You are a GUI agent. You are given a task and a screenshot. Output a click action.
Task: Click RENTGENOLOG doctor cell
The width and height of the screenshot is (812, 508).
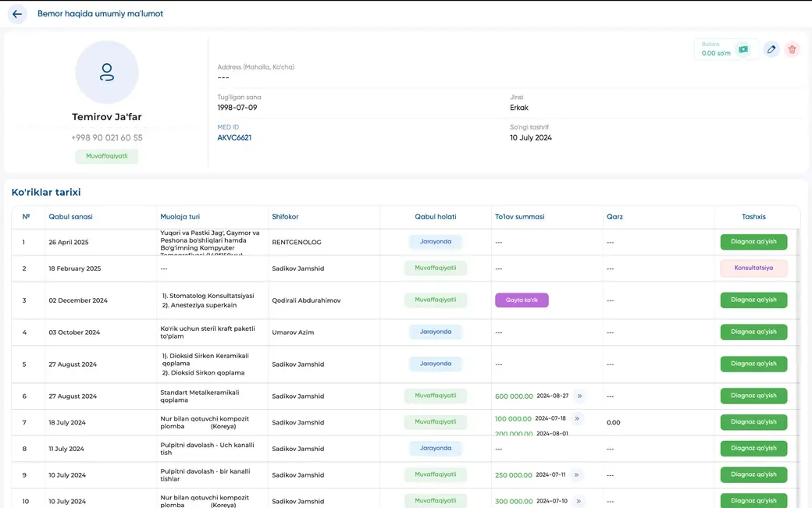pyautogui.click(x=297, y=242)
